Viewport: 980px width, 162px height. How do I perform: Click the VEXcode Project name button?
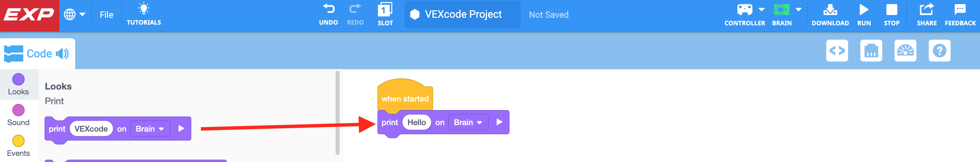point(462,14)
